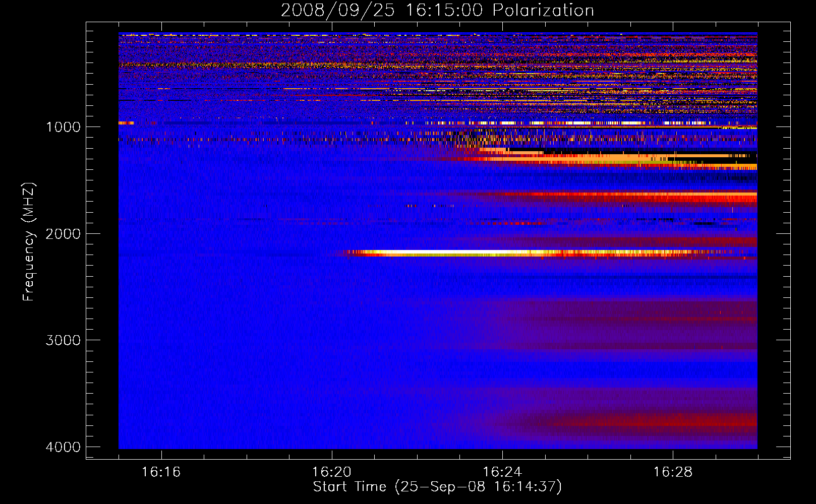Viewport: 816px width, 504px height.
Task: Click the 3000 frequency tick label
Action: tap(63, 340)
